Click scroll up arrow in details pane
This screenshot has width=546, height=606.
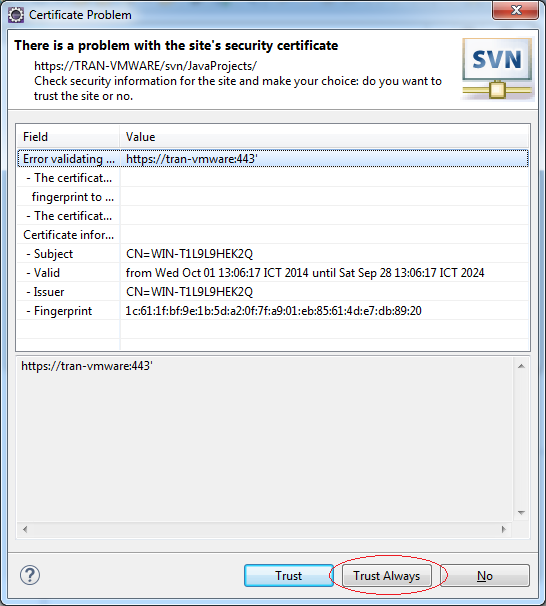tap(521, 366)
